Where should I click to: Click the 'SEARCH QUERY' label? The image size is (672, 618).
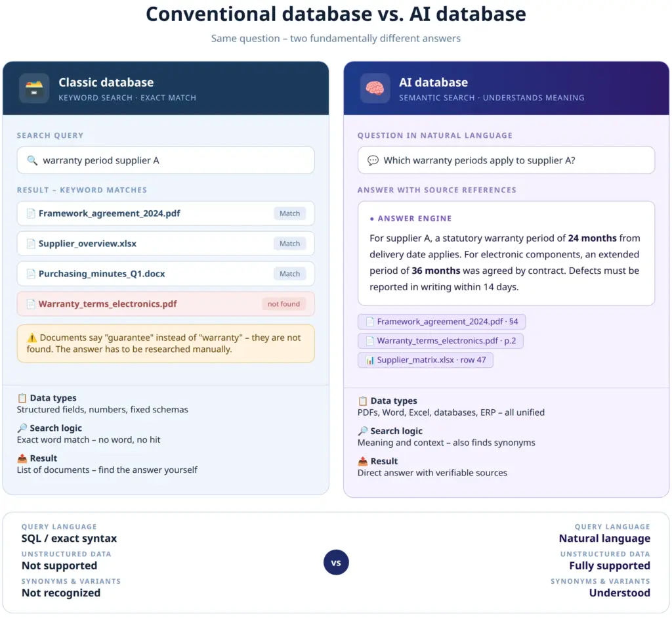pos(50,135)
